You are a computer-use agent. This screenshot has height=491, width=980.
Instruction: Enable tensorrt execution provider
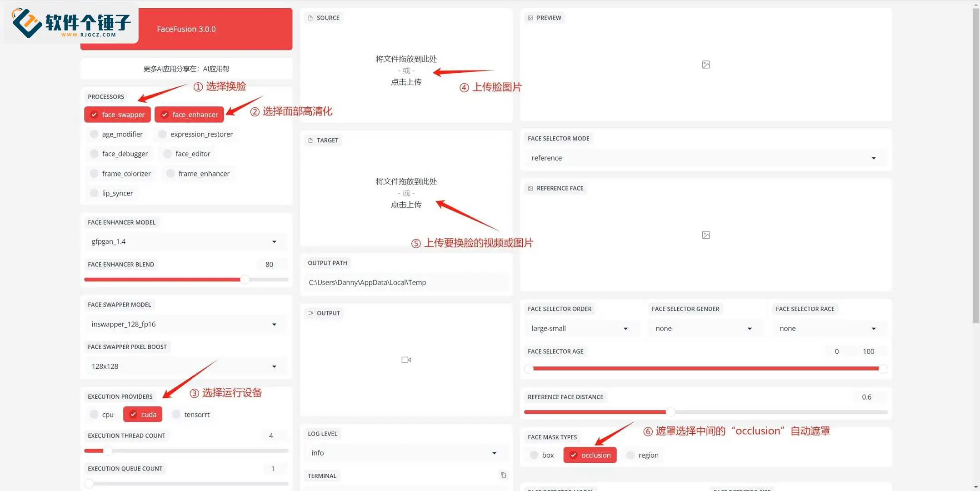coord(190,415)
